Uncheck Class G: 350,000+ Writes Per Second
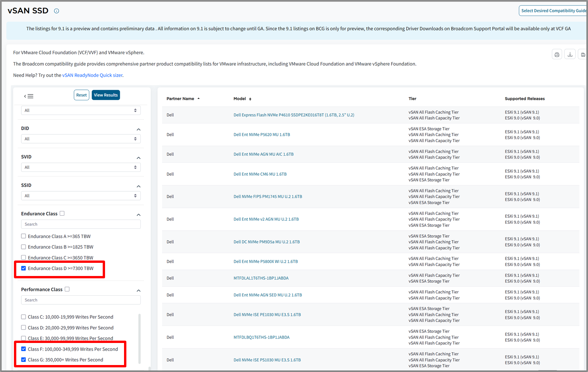The width and height of the screenshot is (588, 372). click(24, 360)
